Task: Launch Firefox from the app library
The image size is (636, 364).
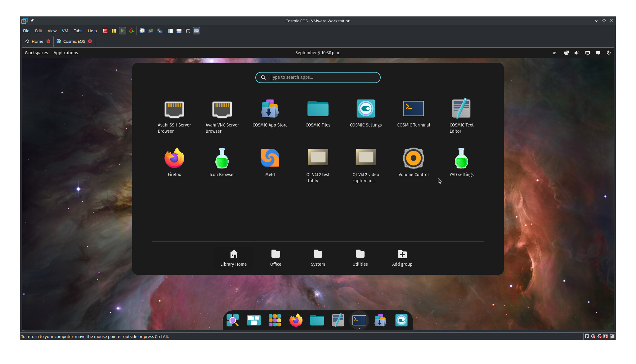Action: coord(174,163)
